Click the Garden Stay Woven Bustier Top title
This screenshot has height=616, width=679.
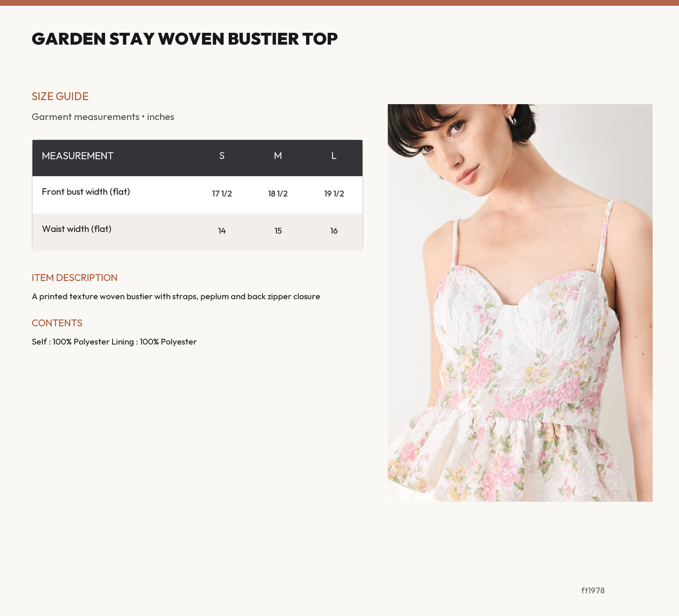coord(184,38)
